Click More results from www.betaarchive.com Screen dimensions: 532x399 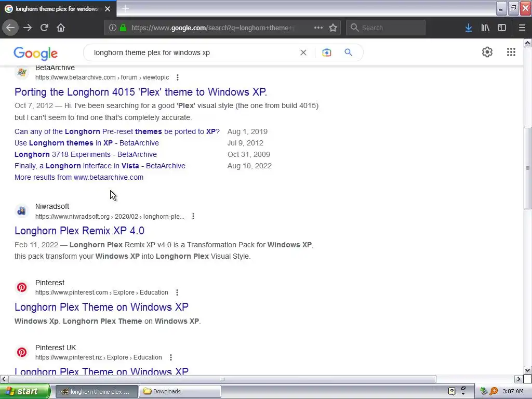(x=79, y=178)
